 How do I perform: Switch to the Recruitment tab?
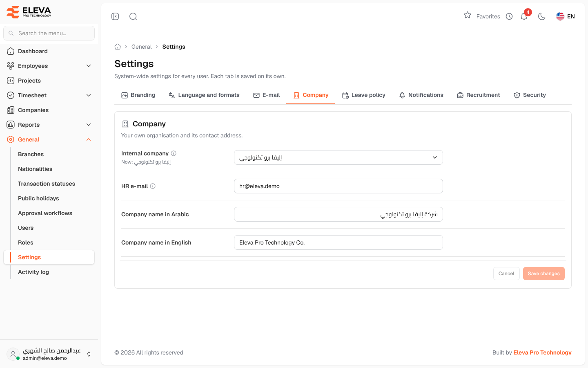coord(478,95)
